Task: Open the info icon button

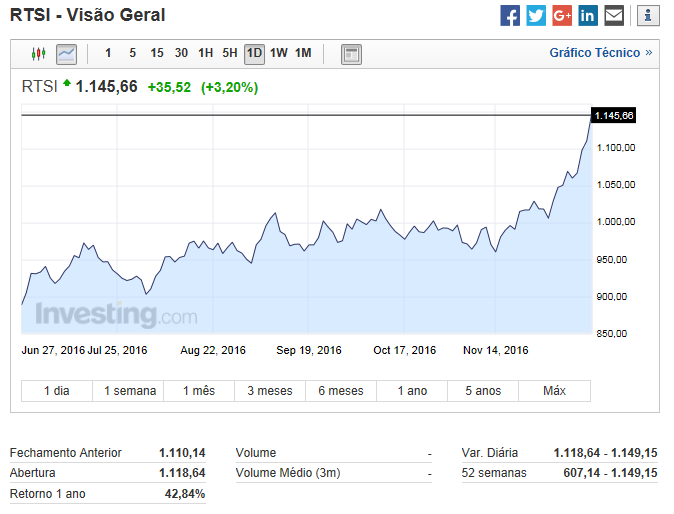Action: coord(648,16)
